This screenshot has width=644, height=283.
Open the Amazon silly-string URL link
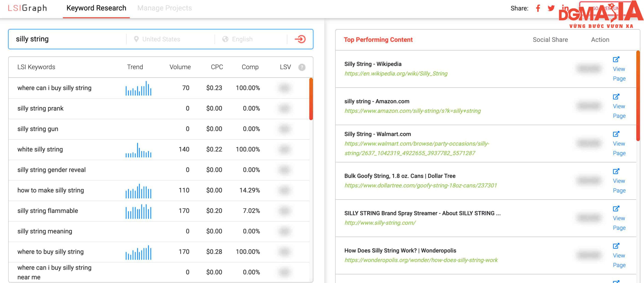tap(413, 111)
